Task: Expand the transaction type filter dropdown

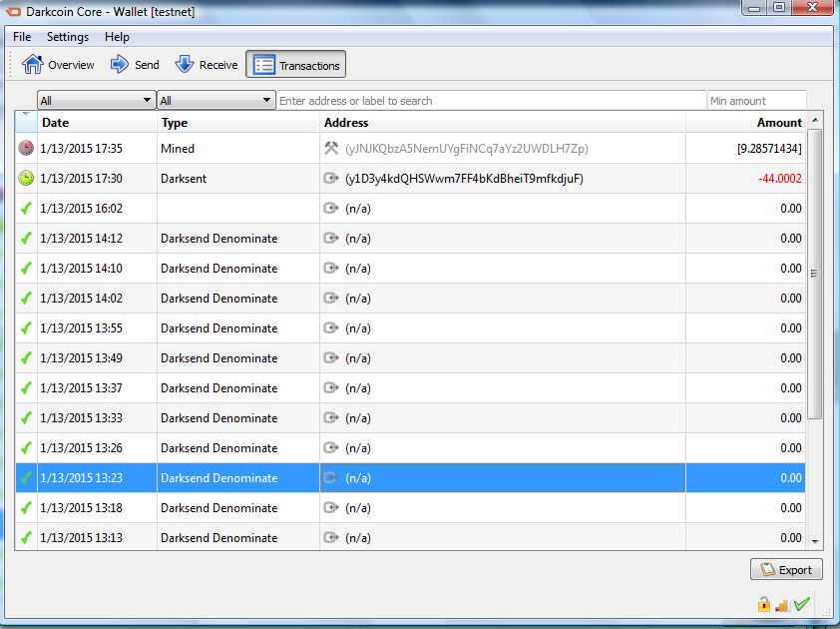Action: 215,100
